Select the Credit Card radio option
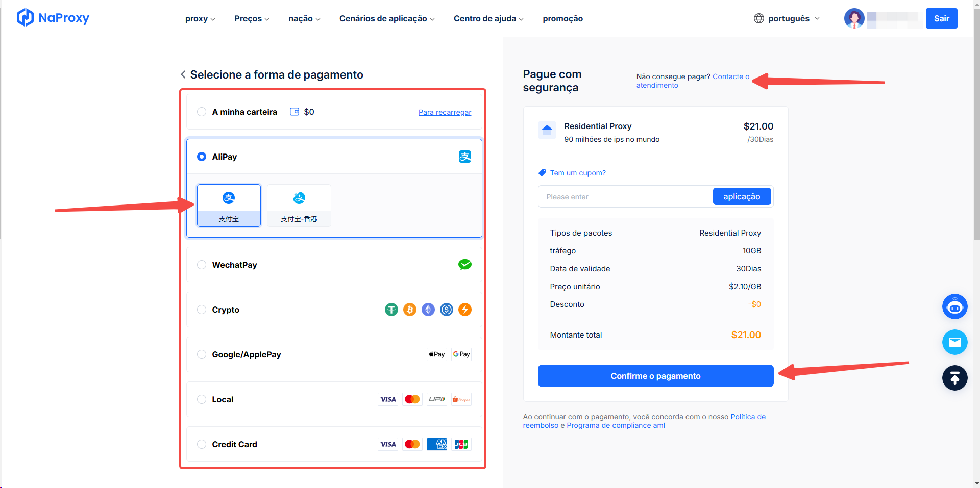Screen dimensions: 980x488 [x=202, y=444]
